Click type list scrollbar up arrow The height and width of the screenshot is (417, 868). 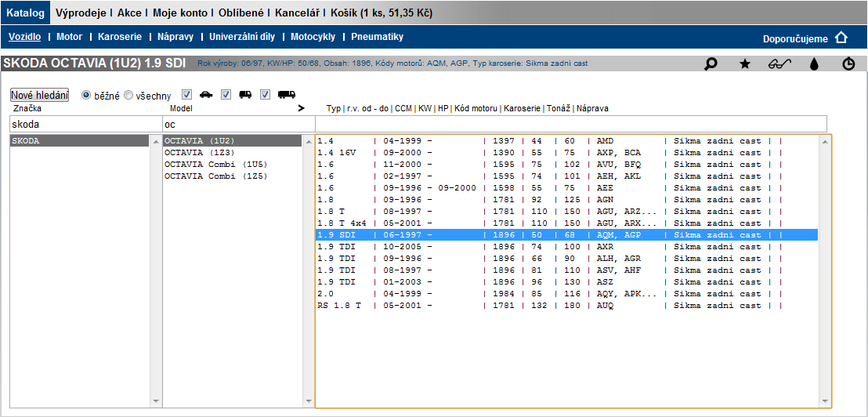(x=825, y=141)
